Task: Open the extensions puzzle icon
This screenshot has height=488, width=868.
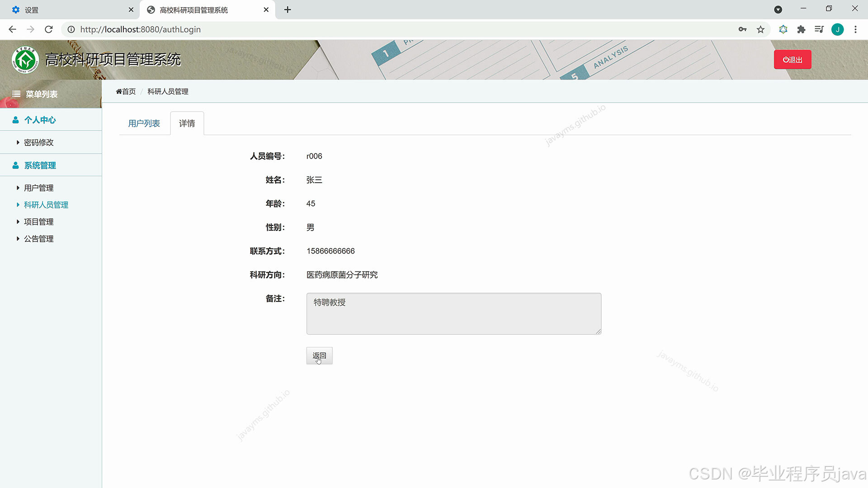Action: click(801, 29)
